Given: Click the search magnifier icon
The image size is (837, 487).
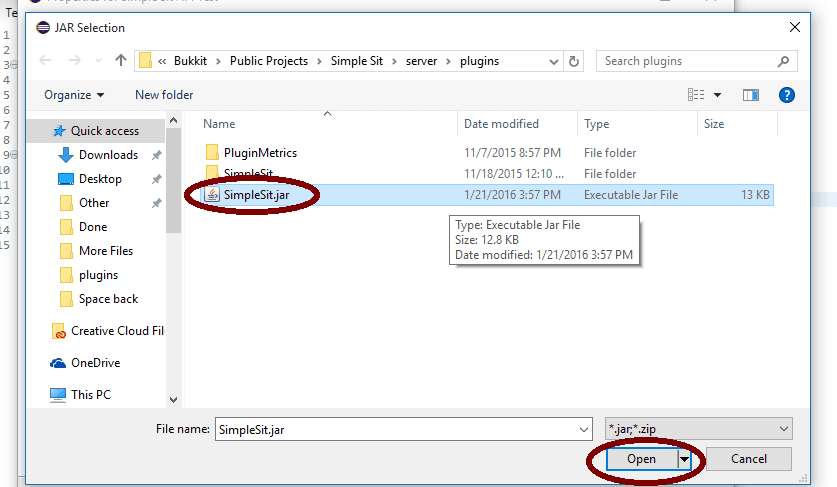Looking at the screenshot, I should click(783, 61).
